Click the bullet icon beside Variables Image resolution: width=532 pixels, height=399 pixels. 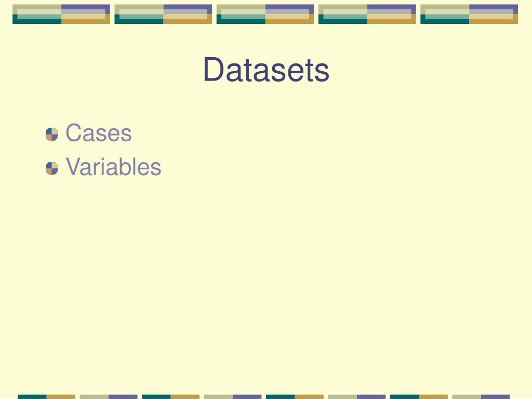tap(52, 168)
